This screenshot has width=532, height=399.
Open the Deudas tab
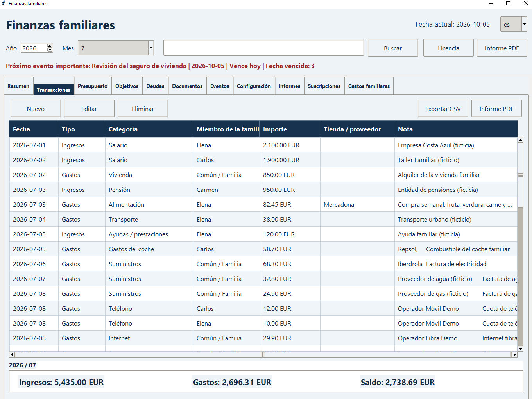tap(155, 86)
